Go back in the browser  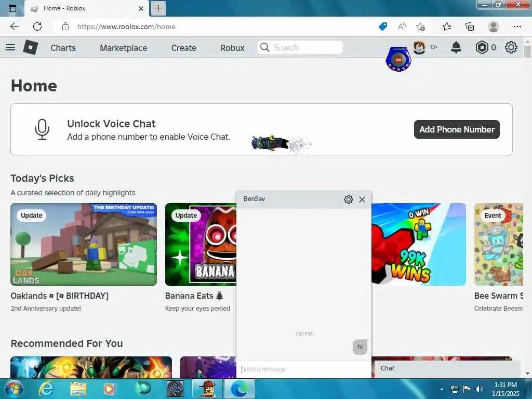(14, 26)
